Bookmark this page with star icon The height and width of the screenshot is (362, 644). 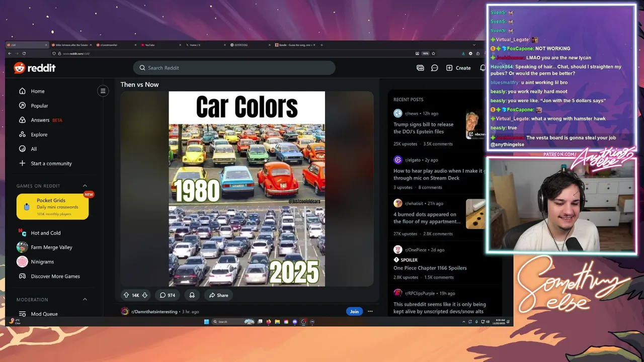click(433, 53)
